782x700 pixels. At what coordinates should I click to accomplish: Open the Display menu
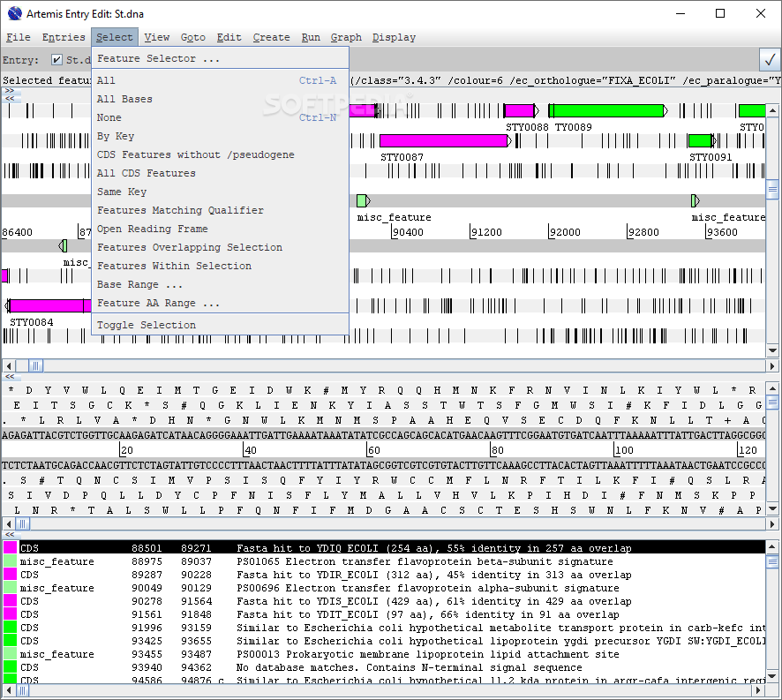coord(394,37)
